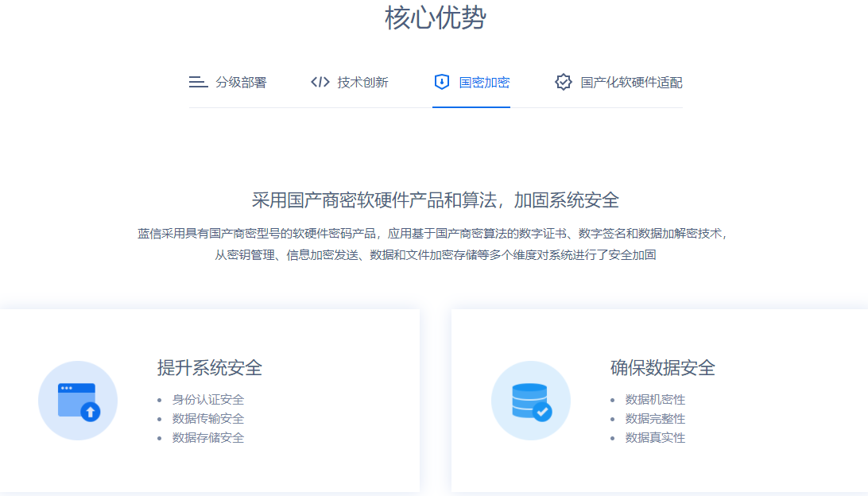Screen dimensions: 868x496
Task: Switch to the 分级部署 tab
Action: 241,83
